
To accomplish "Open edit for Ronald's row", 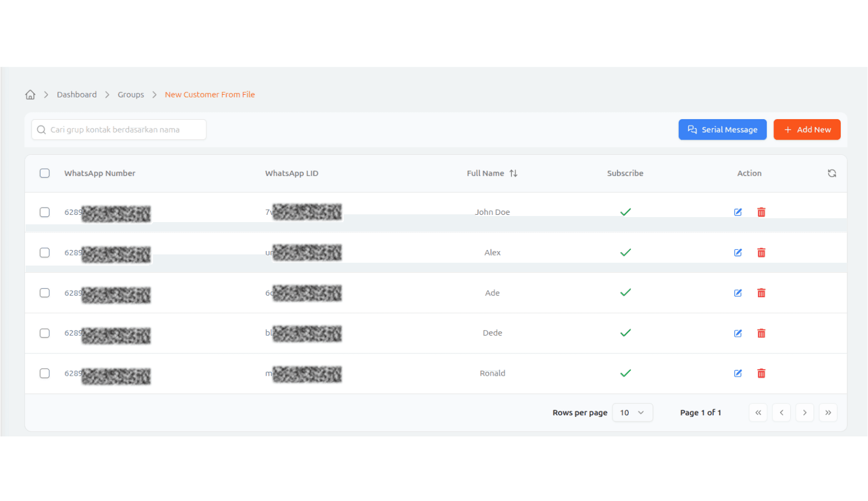I will tap(738, 374).
